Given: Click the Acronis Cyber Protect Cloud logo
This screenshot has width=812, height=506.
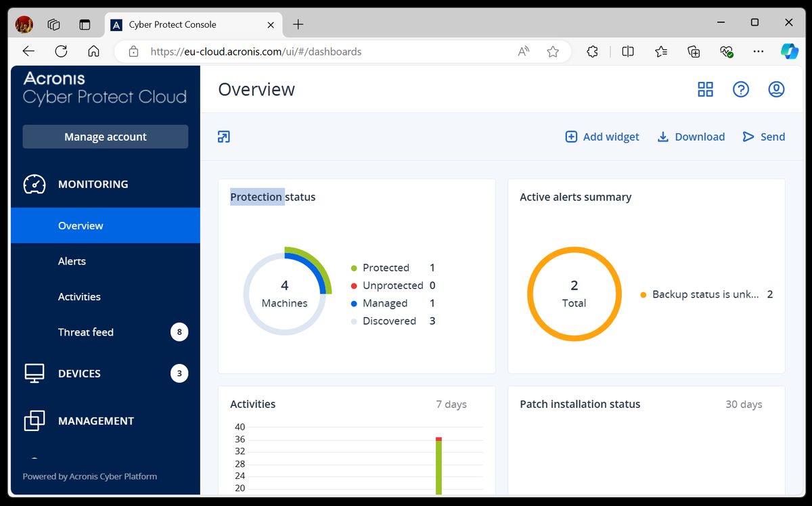Looking at the screenshot, I should coord(104,88).
